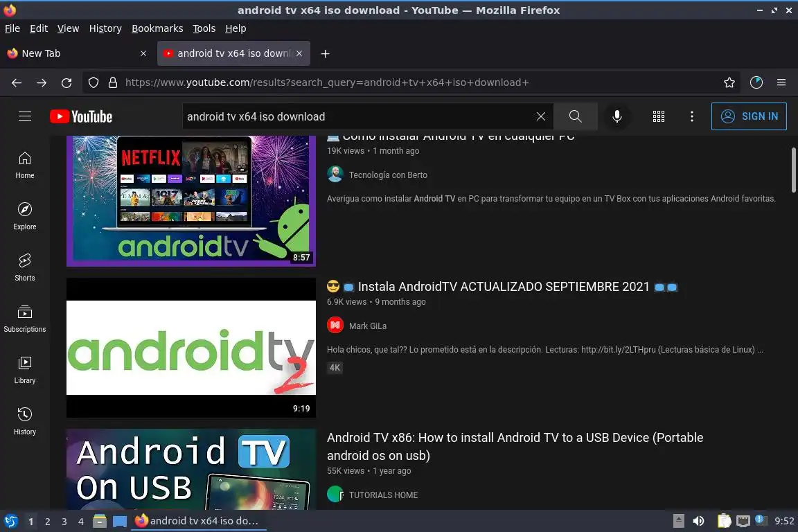This screenshot has height=532, width=798.
Task: Open the taskbar file manager icon
Action: [100, 521]
